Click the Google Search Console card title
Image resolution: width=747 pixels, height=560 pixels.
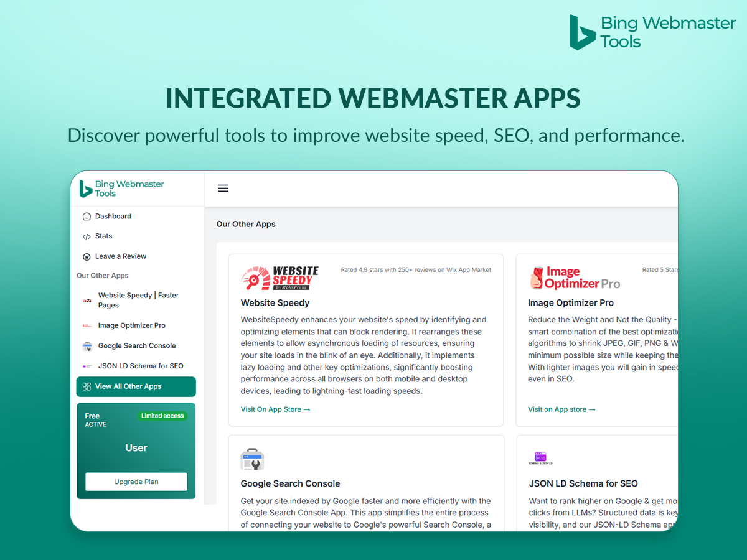click(291, 483)
